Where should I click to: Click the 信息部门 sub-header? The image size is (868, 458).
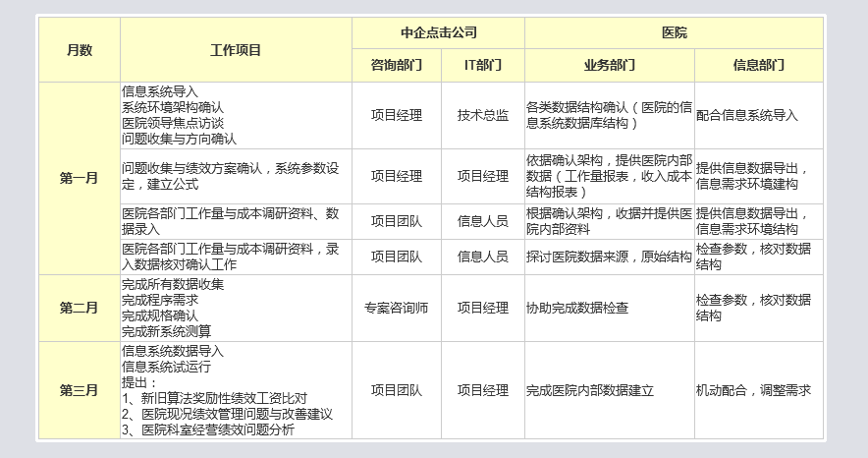pyautogui.click(x=759, y=65)
